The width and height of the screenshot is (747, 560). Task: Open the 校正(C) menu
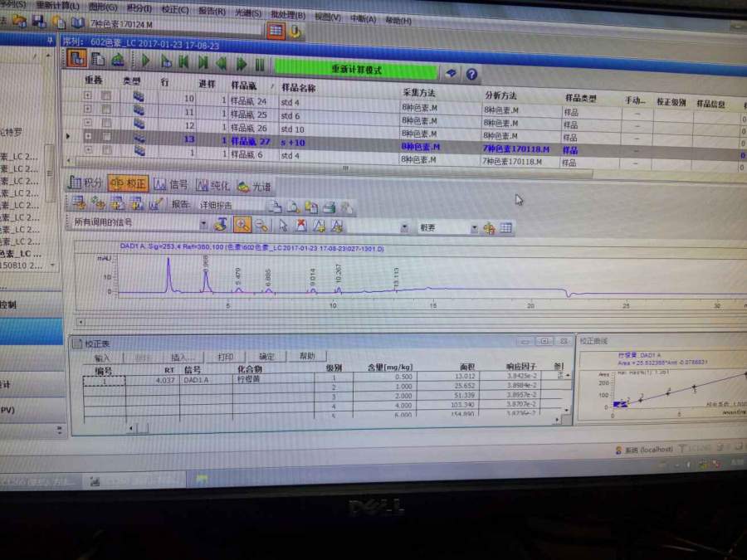[175, 9]
